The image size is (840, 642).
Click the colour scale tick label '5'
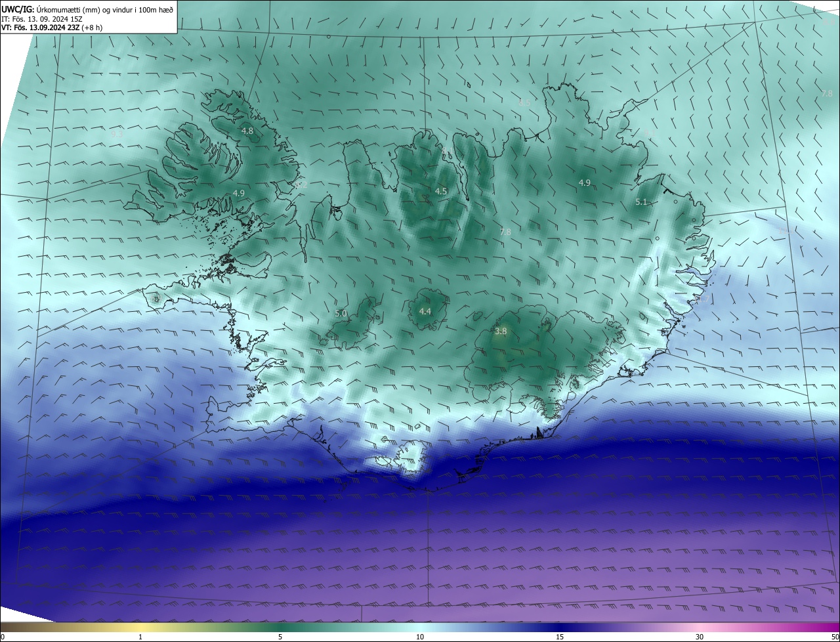[280, 637]
